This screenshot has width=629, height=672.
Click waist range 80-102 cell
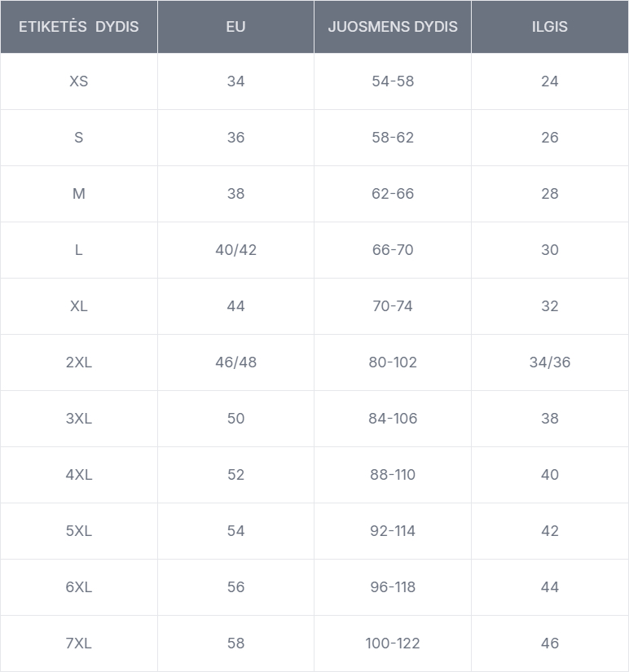[x=393, y=362]
